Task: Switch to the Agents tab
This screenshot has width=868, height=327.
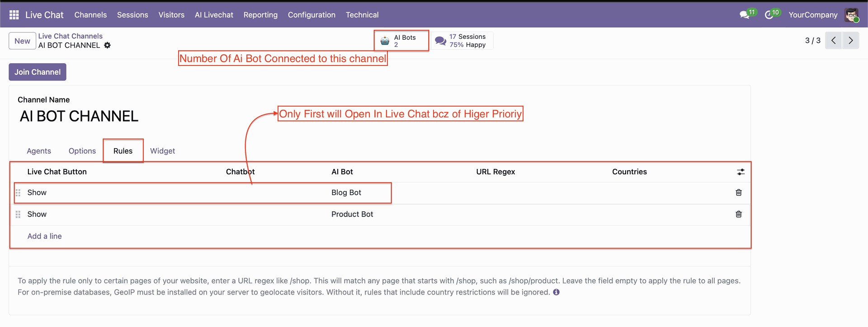Action: pos(39,151)
